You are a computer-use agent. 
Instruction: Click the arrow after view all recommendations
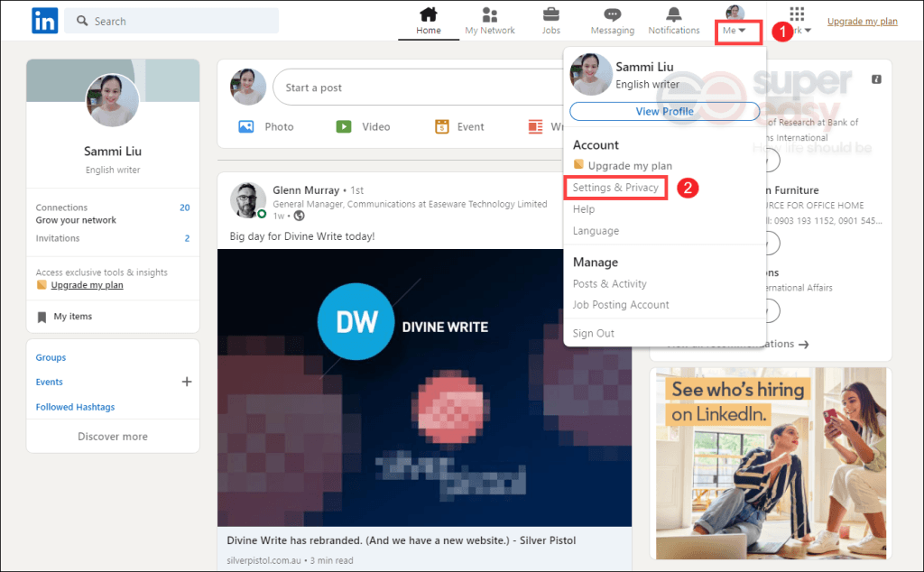tap(803, 344)
